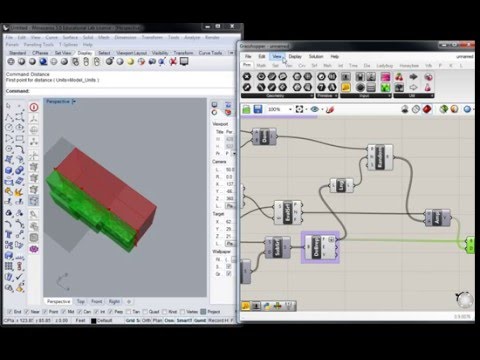The image size is (480, 360).
Task: Toggle Grid Snap in Rhino status bar
Action: 133,320
